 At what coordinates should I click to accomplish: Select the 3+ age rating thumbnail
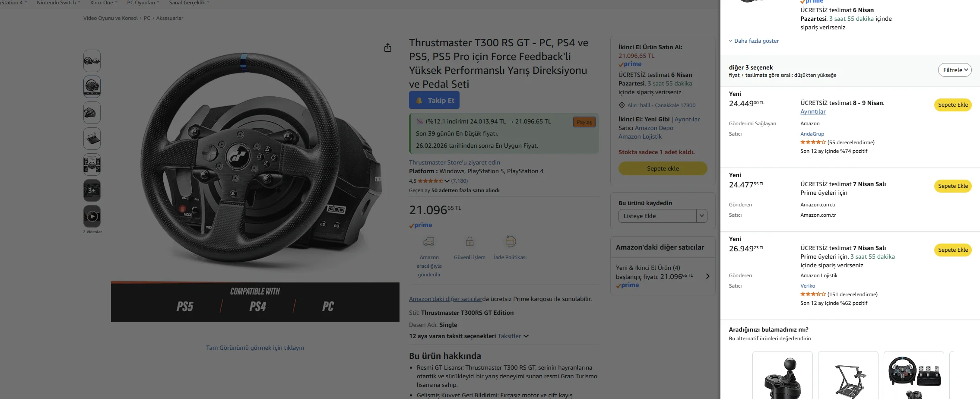[92, 190]
